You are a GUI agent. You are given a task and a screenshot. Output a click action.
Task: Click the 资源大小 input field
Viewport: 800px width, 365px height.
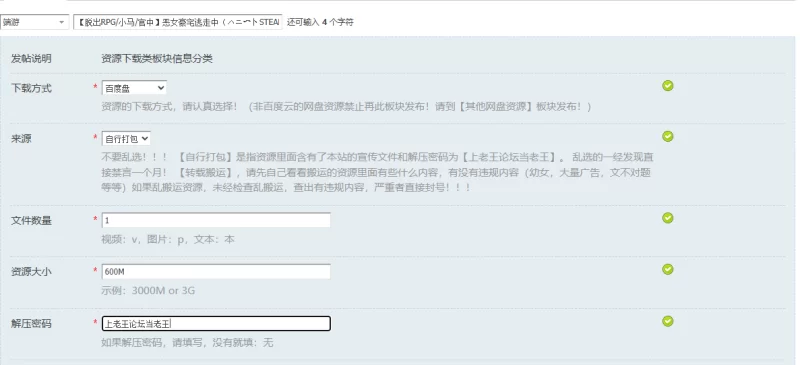216,272
